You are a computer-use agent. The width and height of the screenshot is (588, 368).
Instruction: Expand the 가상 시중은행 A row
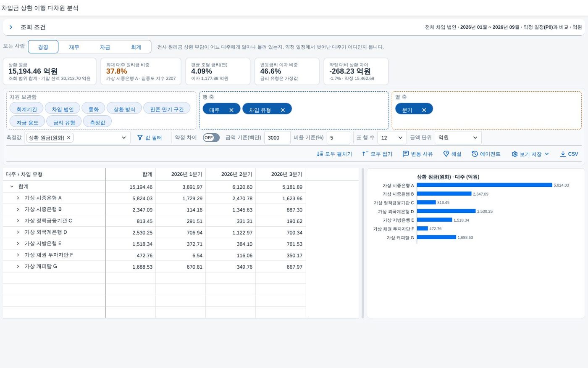click(18, 198)
